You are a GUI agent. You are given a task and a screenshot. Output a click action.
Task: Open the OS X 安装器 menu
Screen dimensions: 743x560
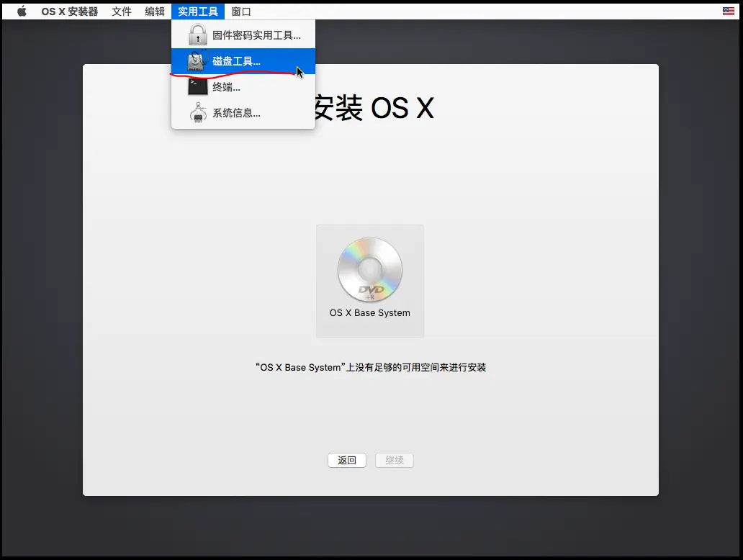[70, 12]
